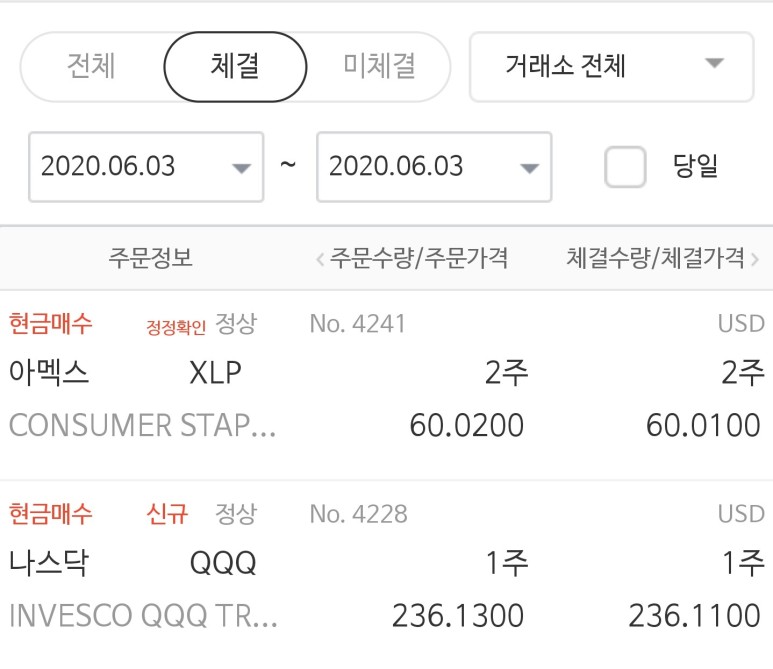This screenshot has width=773, height=669.
Task: Click left chevron beside 주문수량/주문가격
Action: coord(320,259)
